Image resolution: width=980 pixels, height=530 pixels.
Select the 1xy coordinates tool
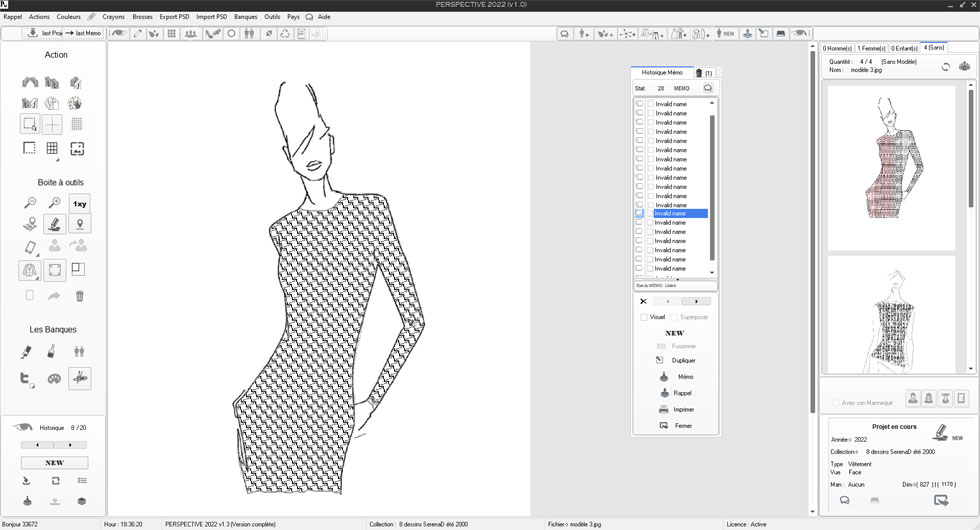[x=80, y=203]
